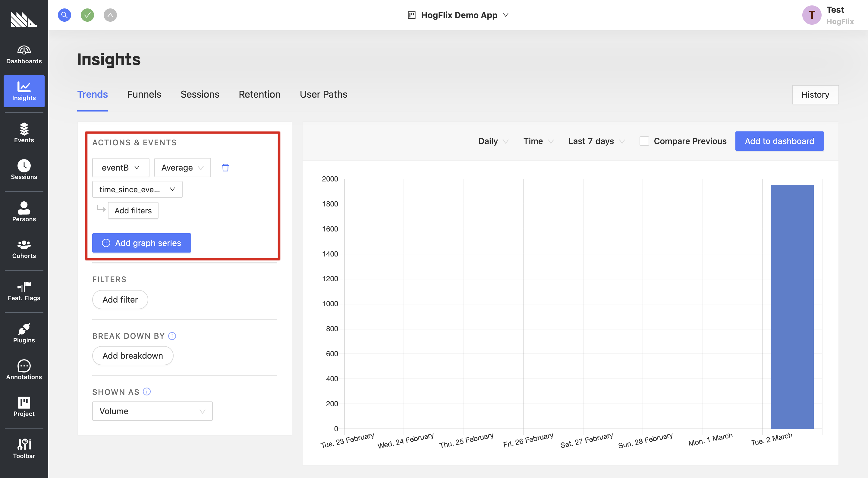
Task: Click the History button top right
Action: 815,94
